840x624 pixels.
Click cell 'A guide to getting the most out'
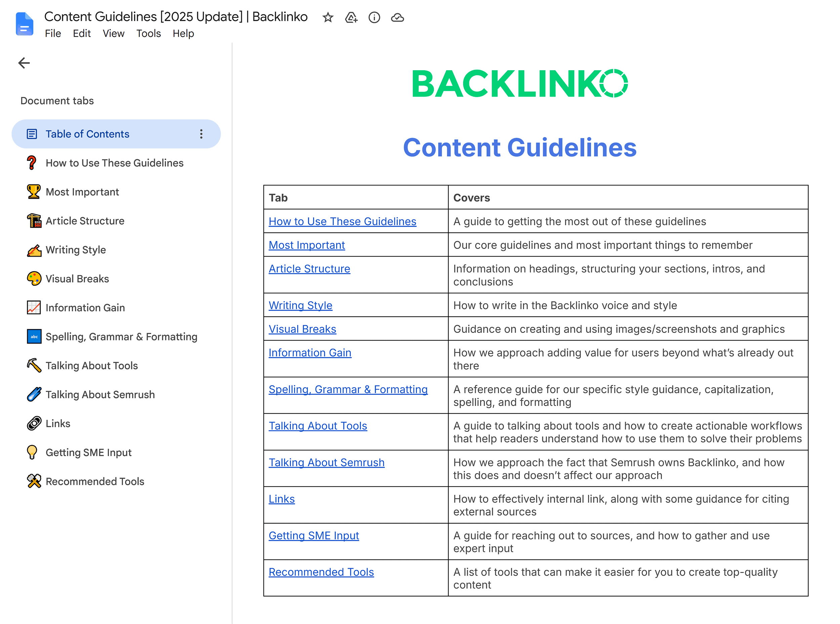[x=628, y=221]
